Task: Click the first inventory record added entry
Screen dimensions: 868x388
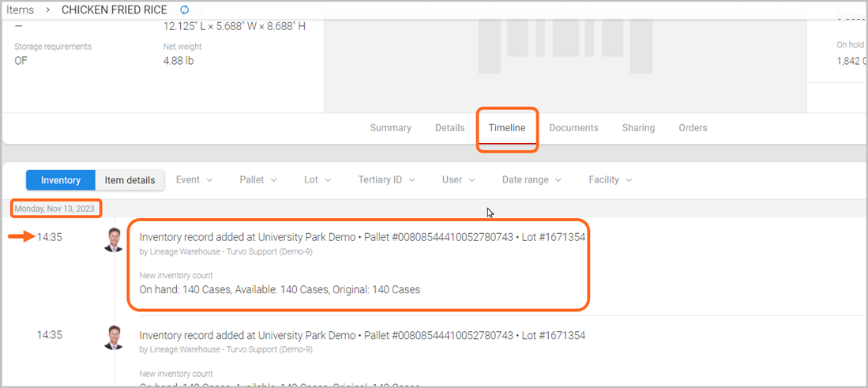Action: click(362, 237)
